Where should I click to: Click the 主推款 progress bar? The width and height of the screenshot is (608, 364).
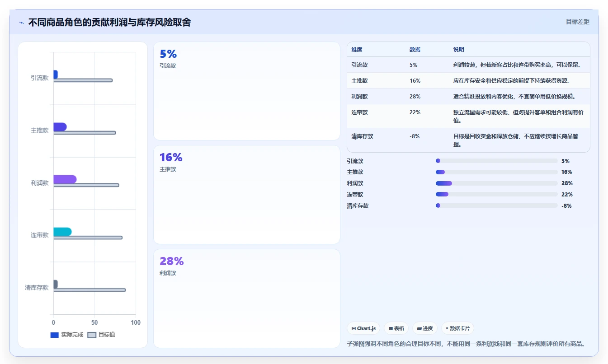[497, 172]
